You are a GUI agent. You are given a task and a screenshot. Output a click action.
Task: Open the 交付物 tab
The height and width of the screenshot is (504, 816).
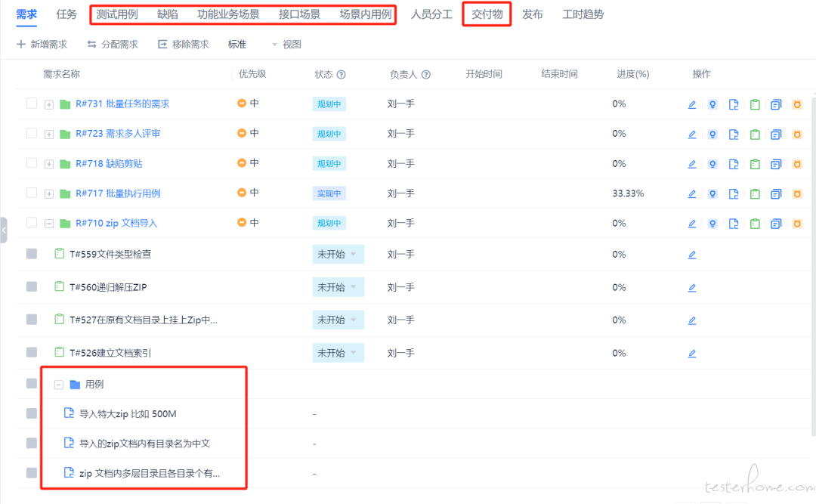click(487, 14)
